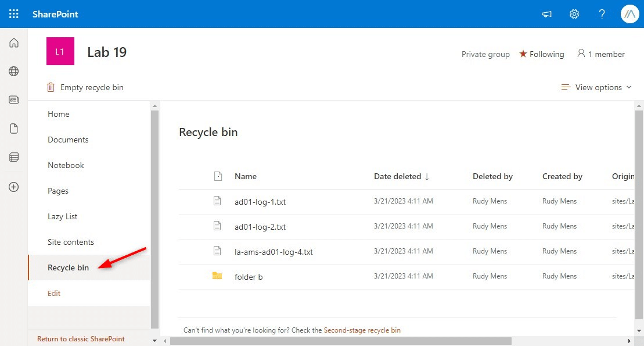Click file type column header icon
The width and height of the screenshot is (644, 346).
(x=218, y=176)
